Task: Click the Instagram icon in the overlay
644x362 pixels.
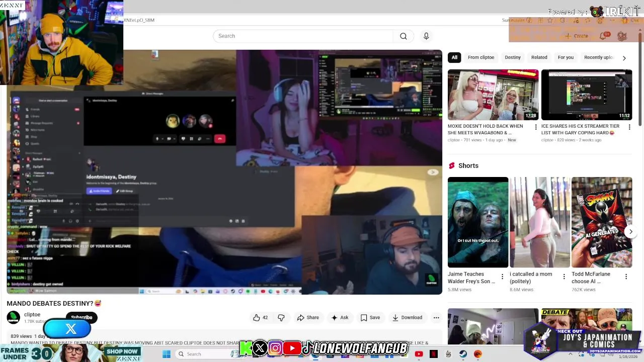Action: pos(275,348)
